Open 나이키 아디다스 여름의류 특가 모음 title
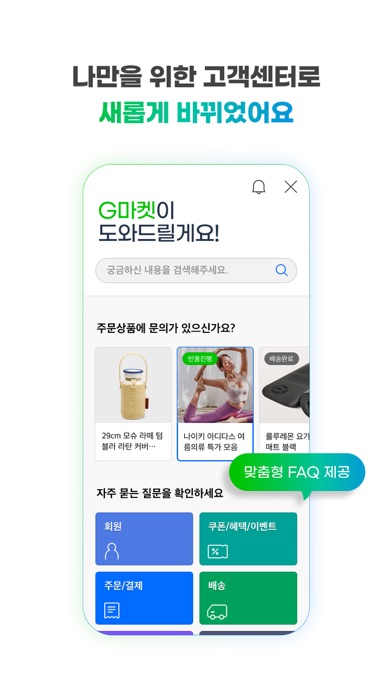 pos(214,442)
